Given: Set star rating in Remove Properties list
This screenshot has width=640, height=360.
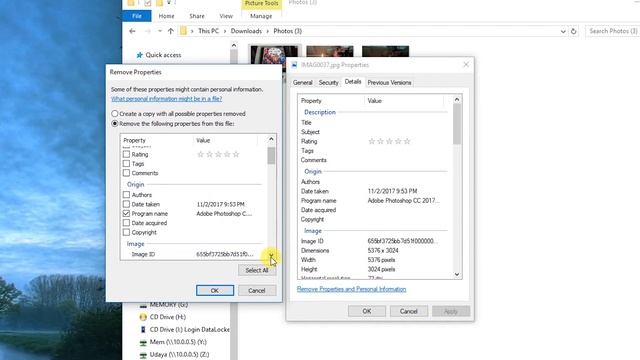Looking at the screenshot, I should (218, 154).
